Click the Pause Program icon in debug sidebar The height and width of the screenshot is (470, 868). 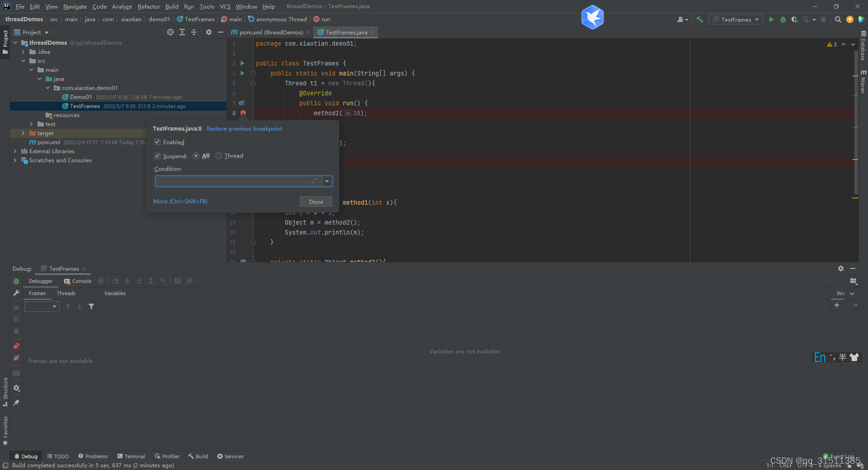[16, 320]
